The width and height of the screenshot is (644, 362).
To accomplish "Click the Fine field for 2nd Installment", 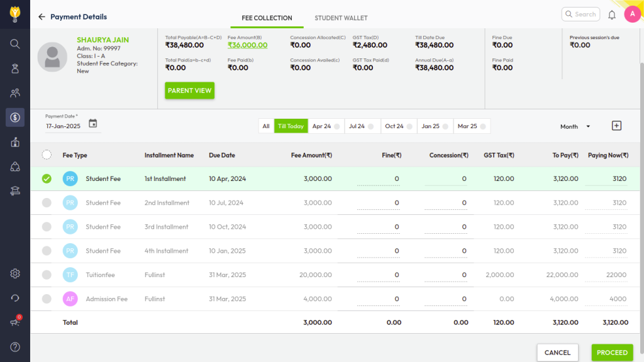I will pyautogui.click(x=379, y=203).
